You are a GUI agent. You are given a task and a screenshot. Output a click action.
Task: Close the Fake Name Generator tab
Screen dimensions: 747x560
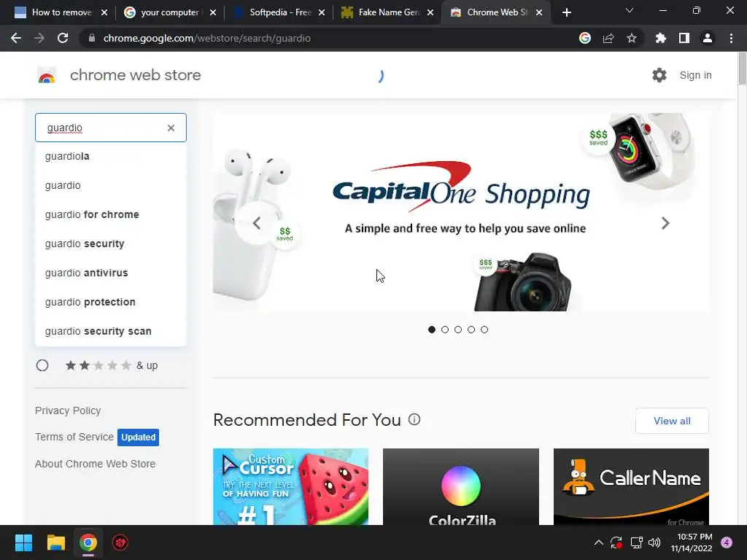(430, 12)
